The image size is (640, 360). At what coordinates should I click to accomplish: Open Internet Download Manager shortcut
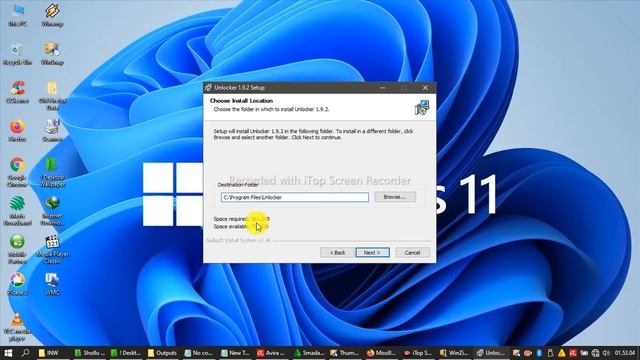52,211
